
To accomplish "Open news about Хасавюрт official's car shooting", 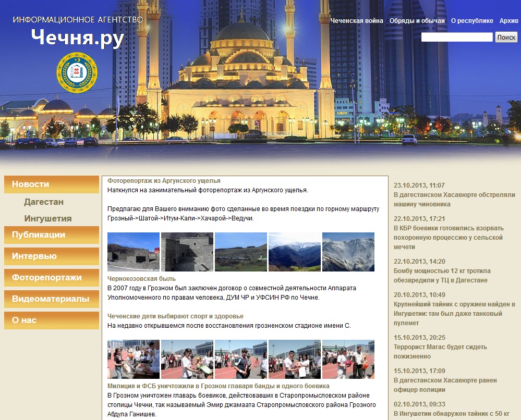I will (454, 200).
